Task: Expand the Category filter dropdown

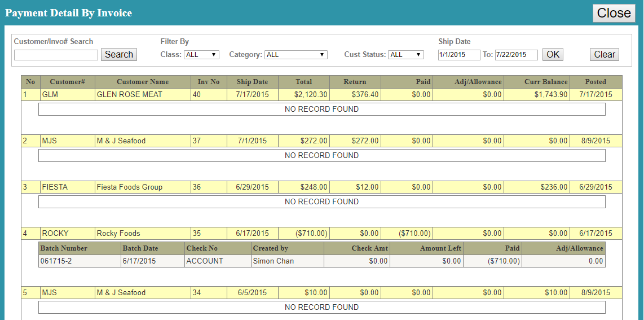Action: (296, 55)
